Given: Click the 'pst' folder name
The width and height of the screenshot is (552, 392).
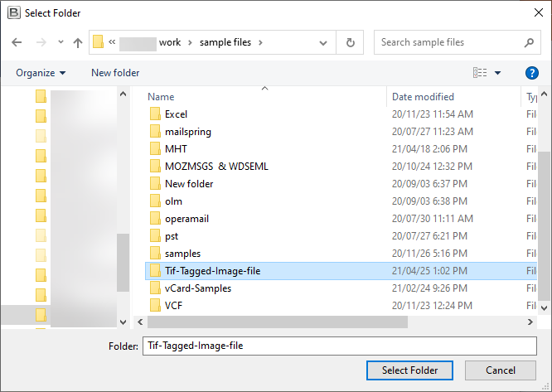Looking at the screenshot, I should click(172, 236).
